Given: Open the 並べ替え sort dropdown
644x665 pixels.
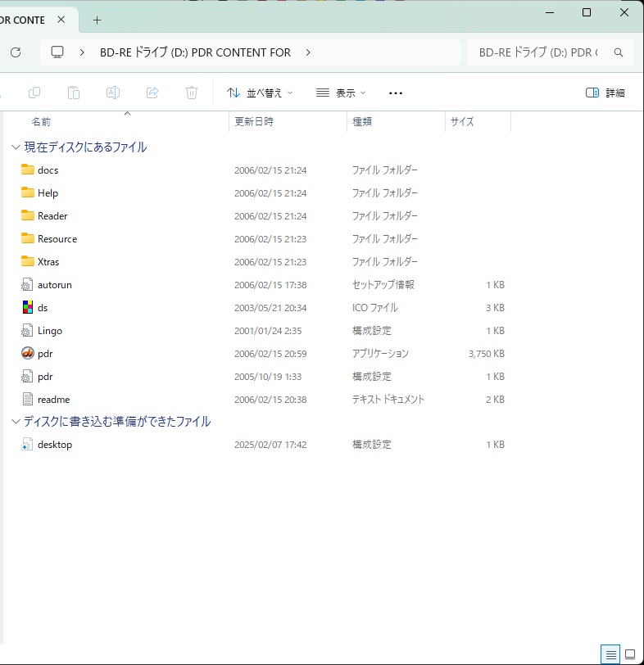Looking at the screenshot, I should coord(260,93).
